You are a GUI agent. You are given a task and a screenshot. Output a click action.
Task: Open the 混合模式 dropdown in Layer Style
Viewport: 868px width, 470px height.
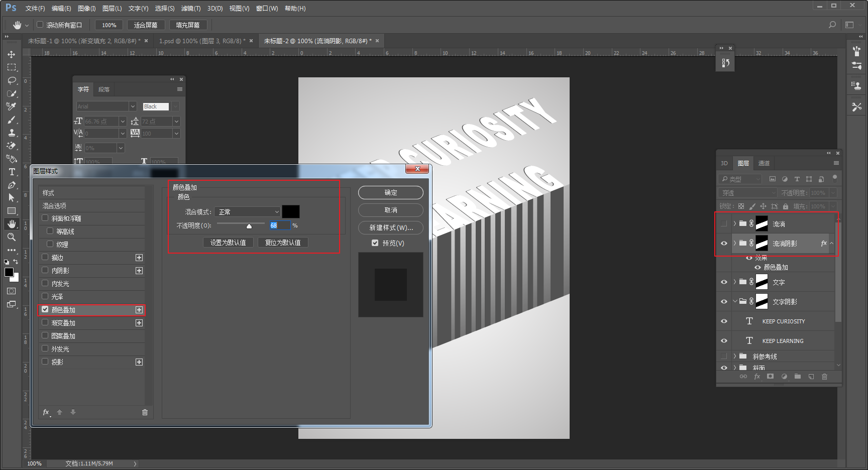click(x=247, y=212)
